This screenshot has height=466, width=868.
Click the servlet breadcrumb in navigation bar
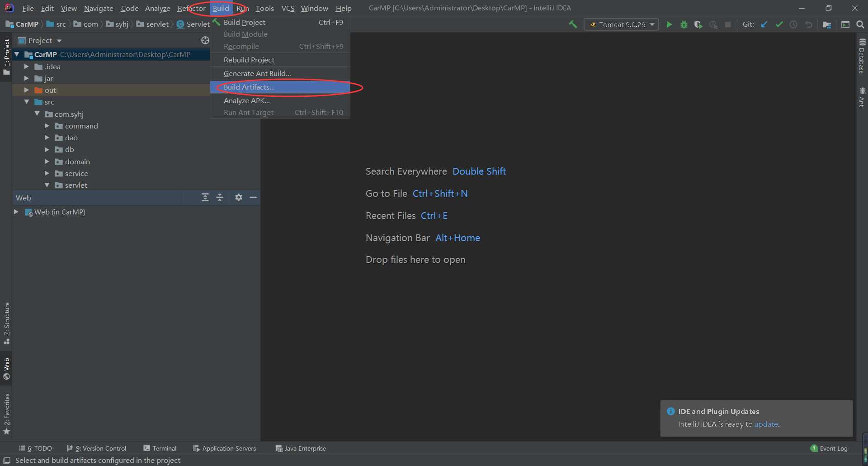point(152,24)
